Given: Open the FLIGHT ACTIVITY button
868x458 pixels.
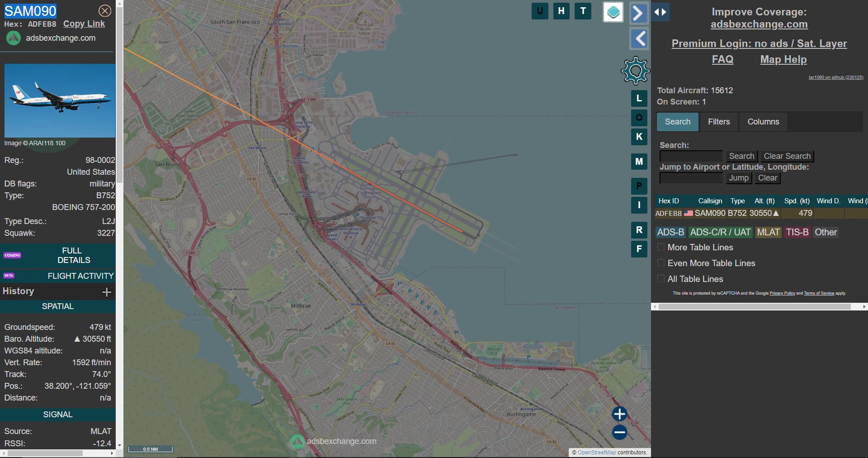Looking at the screenshot, I should click(x=58, y=276).
